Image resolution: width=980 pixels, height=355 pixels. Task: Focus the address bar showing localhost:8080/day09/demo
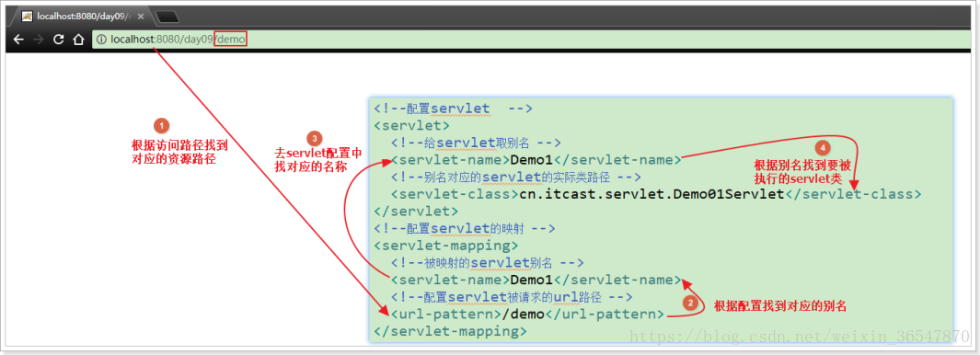coord(531,40)
